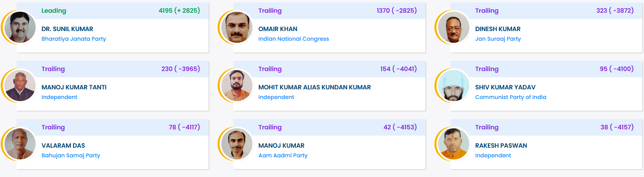Click the vote count 4195 (+ 2825)
Image resolution: width=644 pixels, height=177 pixels.
(x=179, y=11)
